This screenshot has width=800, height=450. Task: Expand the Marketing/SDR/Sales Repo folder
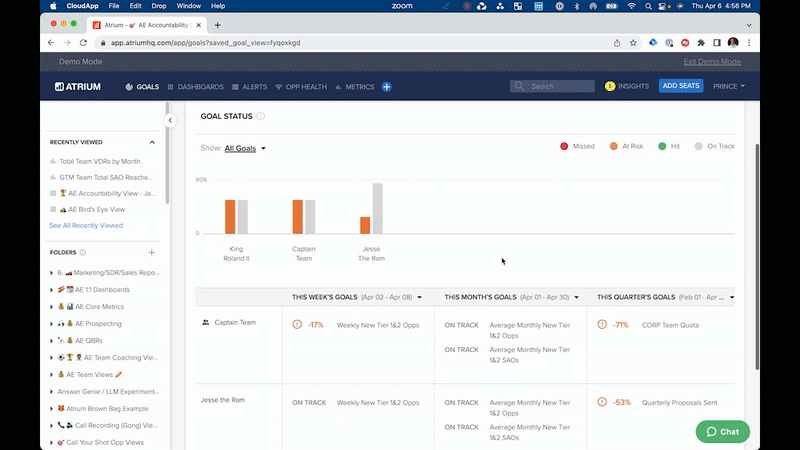[51, 273]
